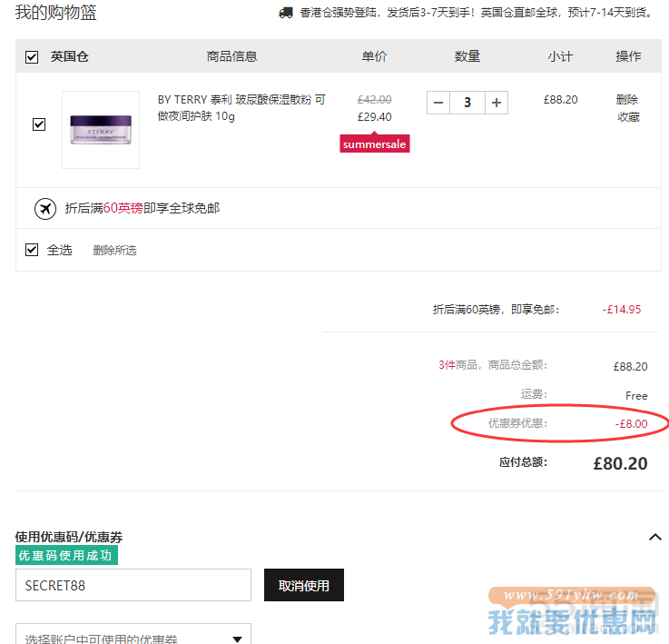
Task: Open the BY TERRY product title link
Action: (x=241, y=107)
